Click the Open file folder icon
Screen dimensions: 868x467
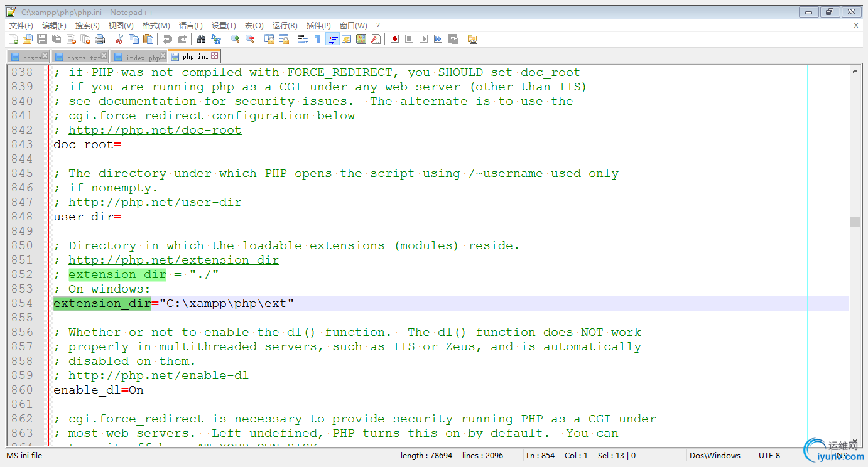tap(28, 39)
